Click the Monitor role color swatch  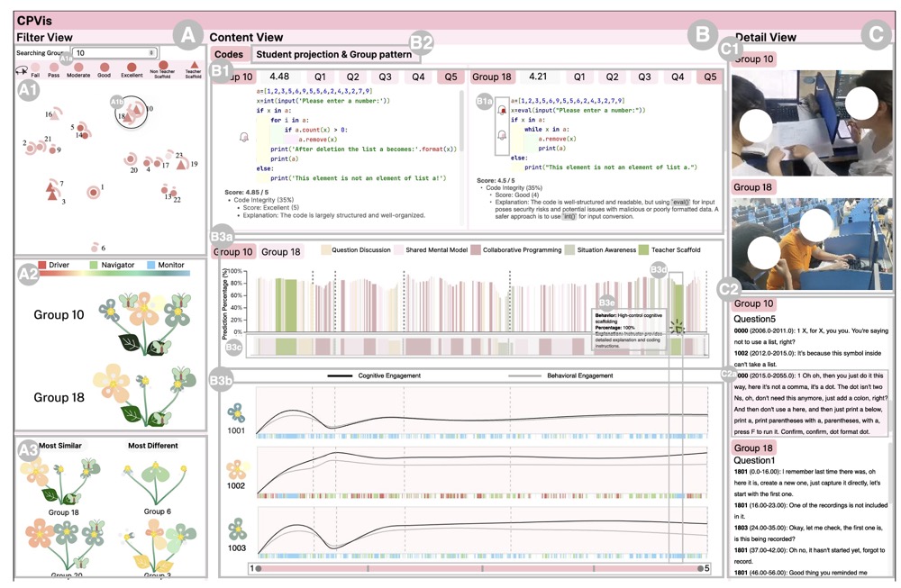(x=151, y=265)
